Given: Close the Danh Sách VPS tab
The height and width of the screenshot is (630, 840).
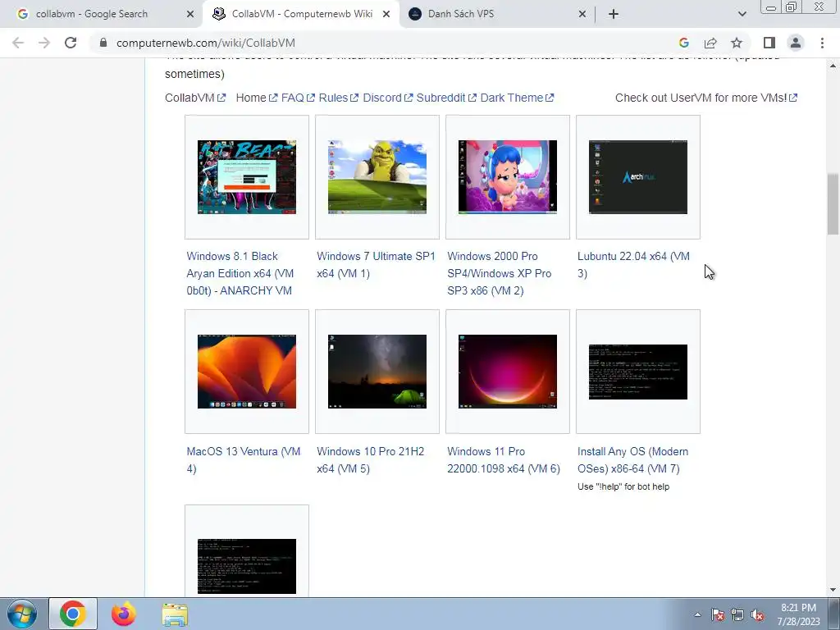Looking at the screenshot, I should 582,14.
